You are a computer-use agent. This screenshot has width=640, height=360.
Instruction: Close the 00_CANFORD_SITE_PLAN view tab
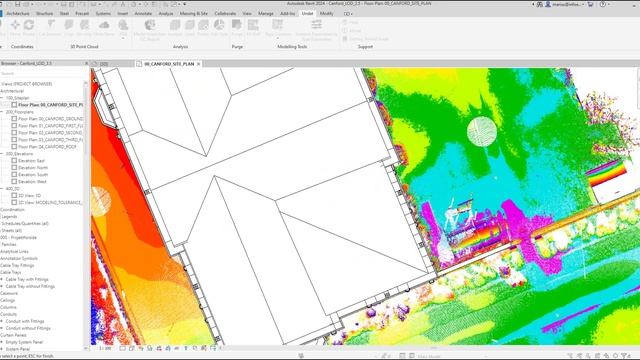pyautogui.click(x=199, y=64)
